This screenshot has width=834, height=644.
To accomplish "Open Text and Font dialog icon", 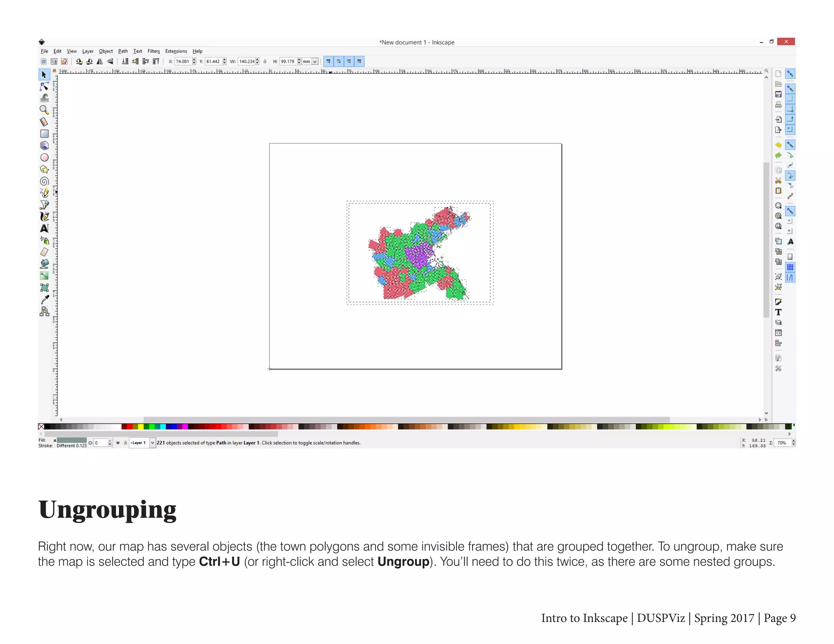I will (778, 312).
